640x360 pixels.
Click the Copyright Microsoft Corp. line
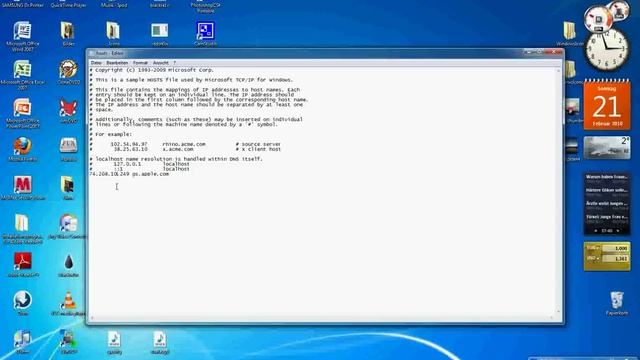click(151, 70)
